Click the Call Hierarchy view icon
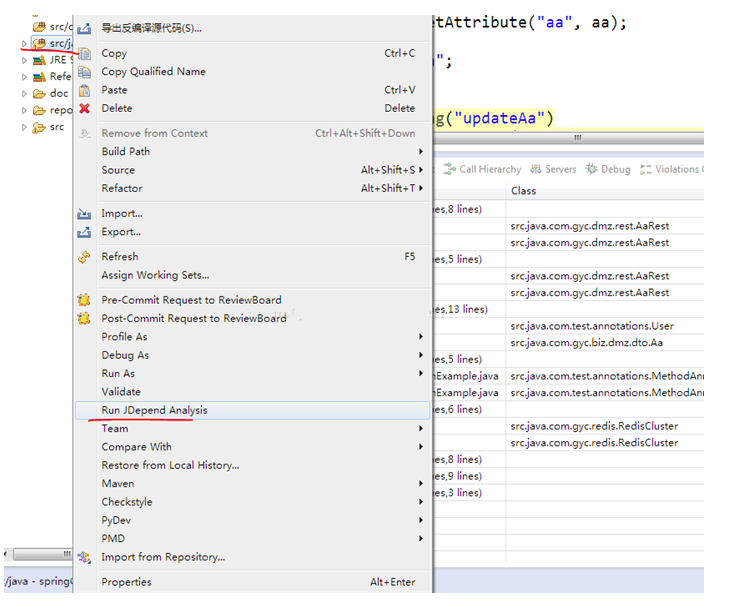This screenshot has width=735, height=601. click(x=450, y=169)
